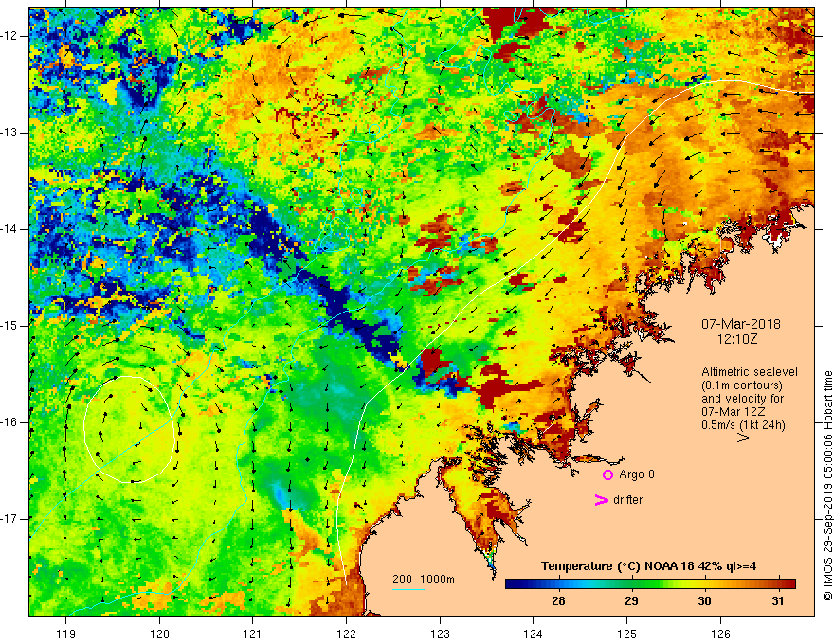The height and width of the screenshot is (644, 834).
Task: Click the latitude axis label -16
Action: pyautogui.click(x=9, y=422)
